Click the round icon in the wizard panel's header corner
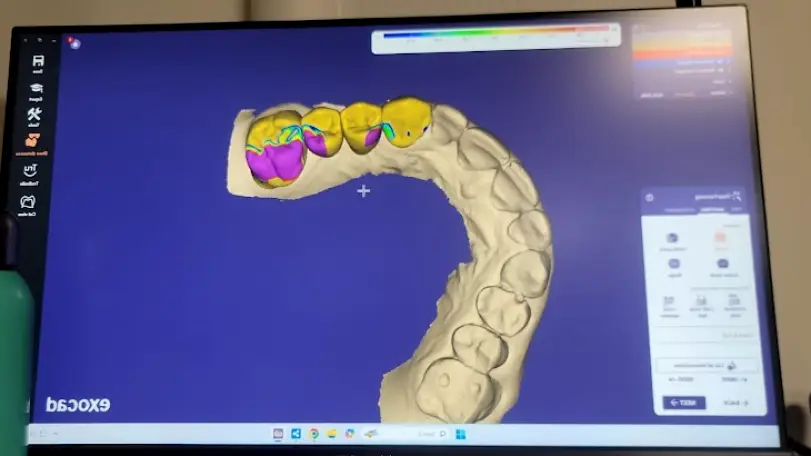811x456 pixels. tap(650, 197)
